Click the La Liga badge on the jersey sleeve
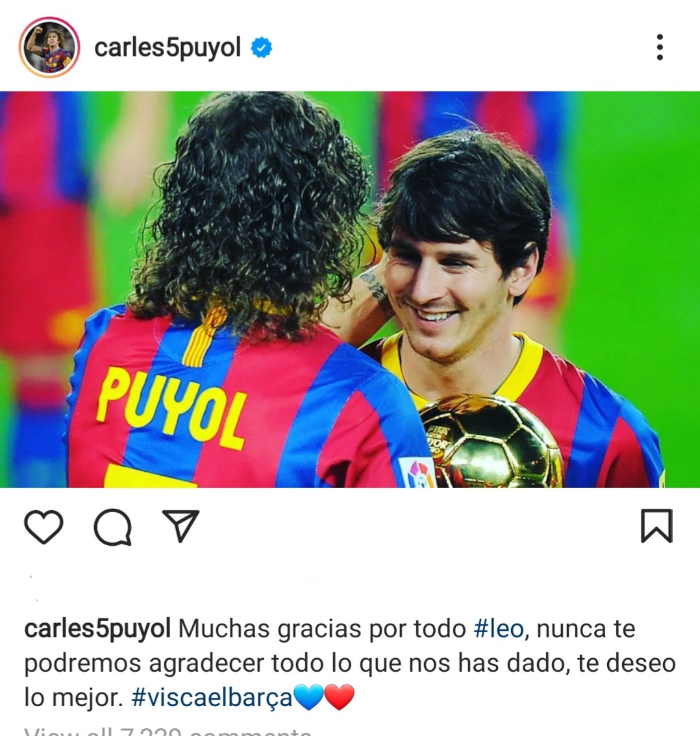Image resolution: width=700 pixels, height=736 pixels. (x=417, y=473)
